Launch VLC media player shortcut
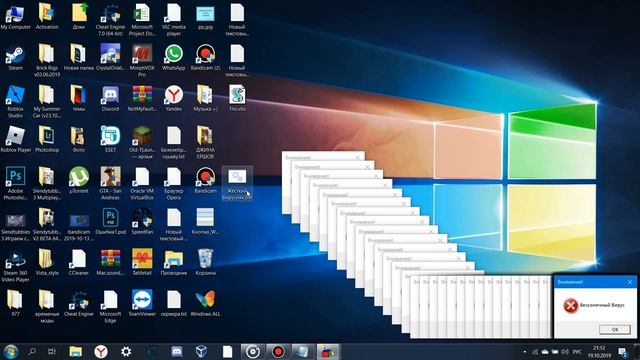Viewport: 640px width, 360px height. pos(173,20)
